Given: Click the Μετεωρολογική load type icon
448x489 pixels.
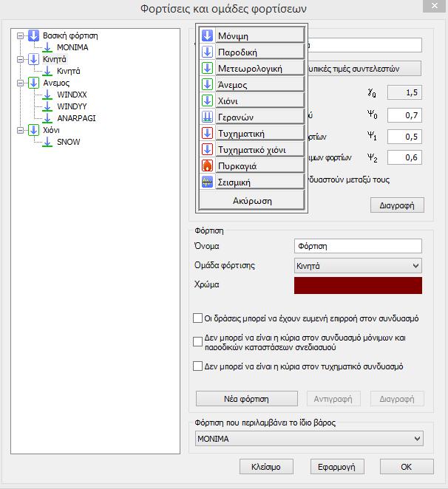Looking at the screenshot, I should pos(207,68).
